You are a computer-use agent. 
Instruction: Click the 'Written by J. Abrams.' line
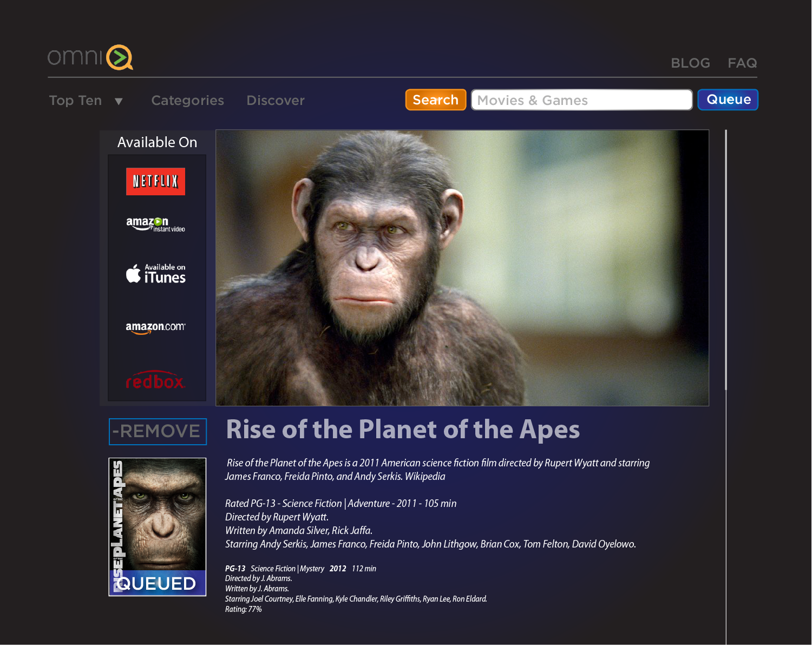(x=257, y=589)
